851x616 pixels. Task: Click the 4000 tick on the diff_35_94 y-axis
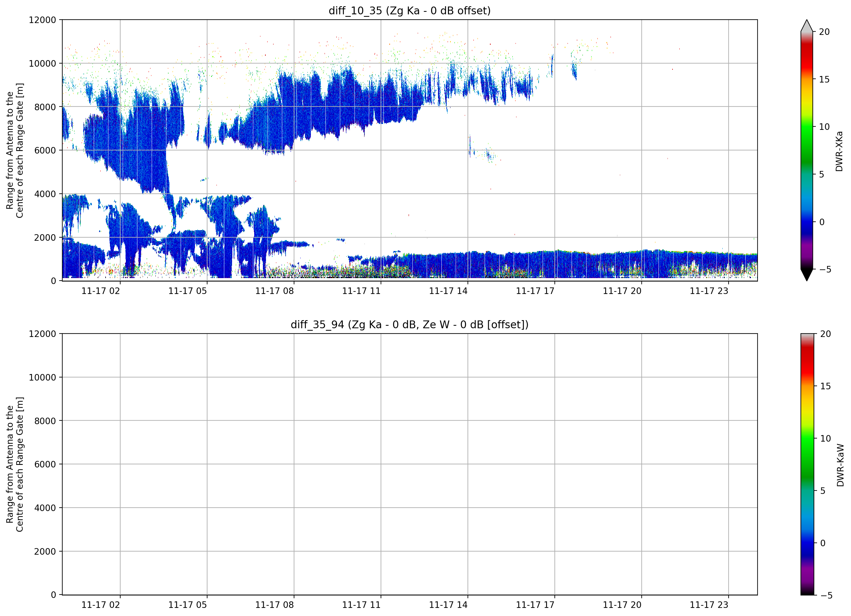45,508
